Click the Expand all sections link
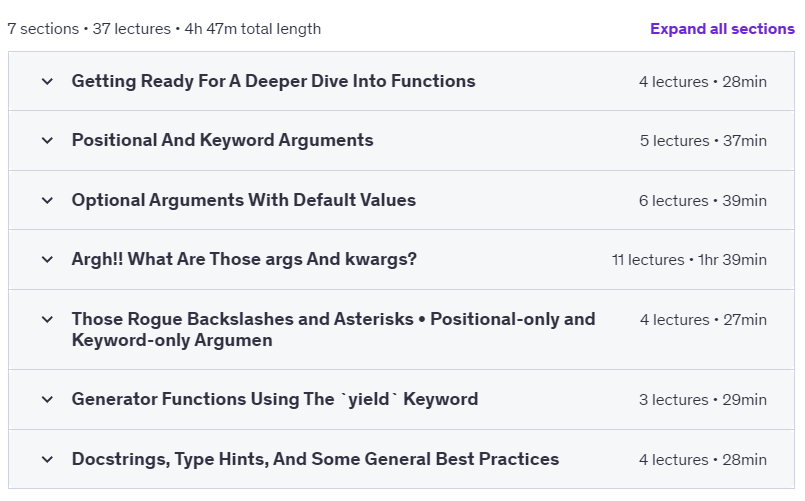The height and width of the screenshot is (501, 805). 722,29
